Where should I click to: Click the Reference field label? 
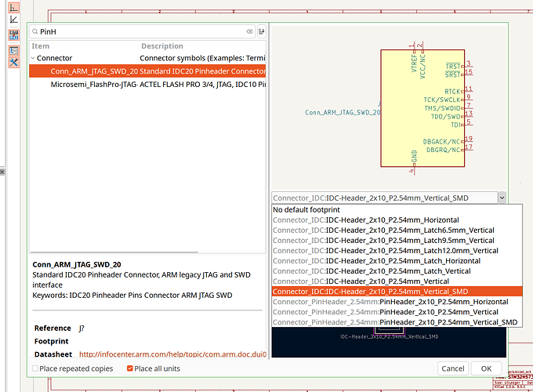point(53,328)
